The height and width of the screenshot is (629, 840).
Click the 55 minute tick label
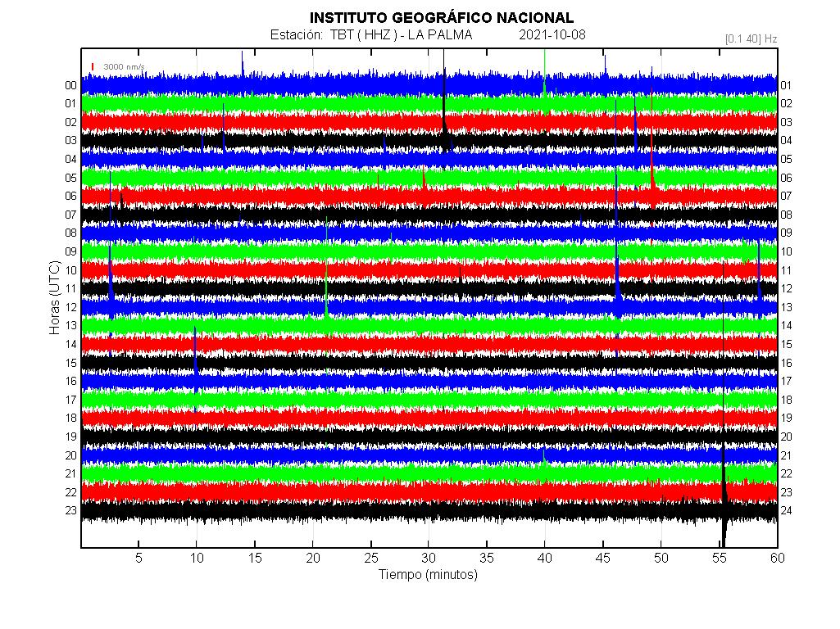point(719,558)
